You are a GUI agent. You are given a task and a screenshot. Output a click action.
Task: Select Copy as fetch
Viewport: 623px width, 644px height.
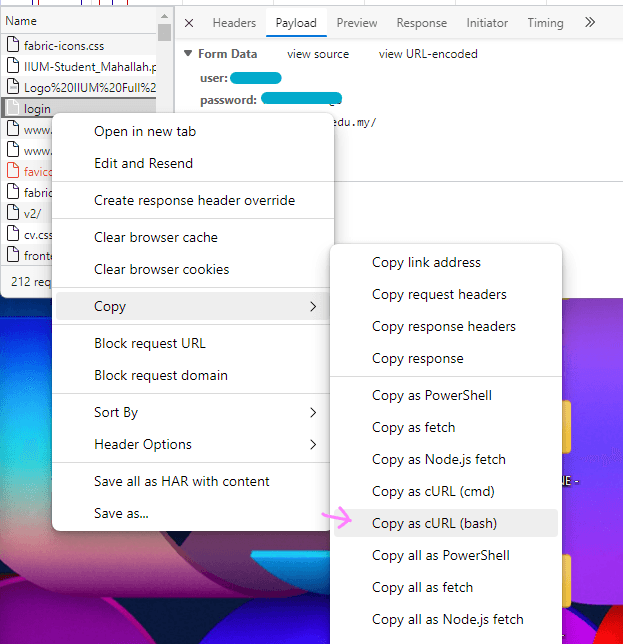(446, 428)
